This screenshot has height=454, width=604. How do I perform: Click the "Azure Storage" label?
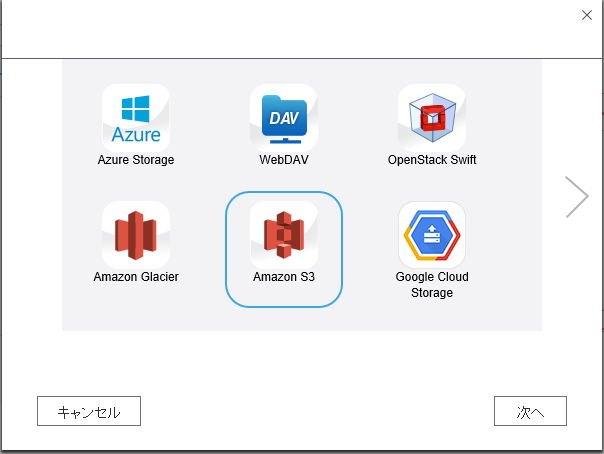136,160
